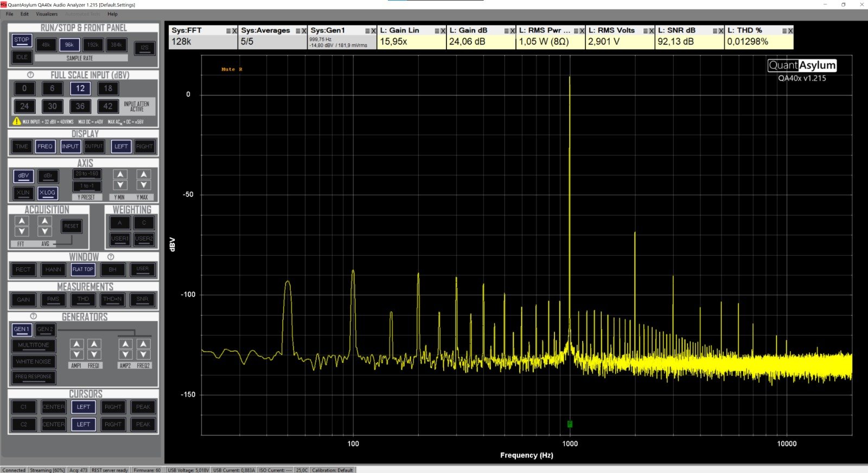Image resolution: width=868 pixels, height=473 pixels.
Task: Decrease FREQ2 with down arrow
Action: point(143,355)
